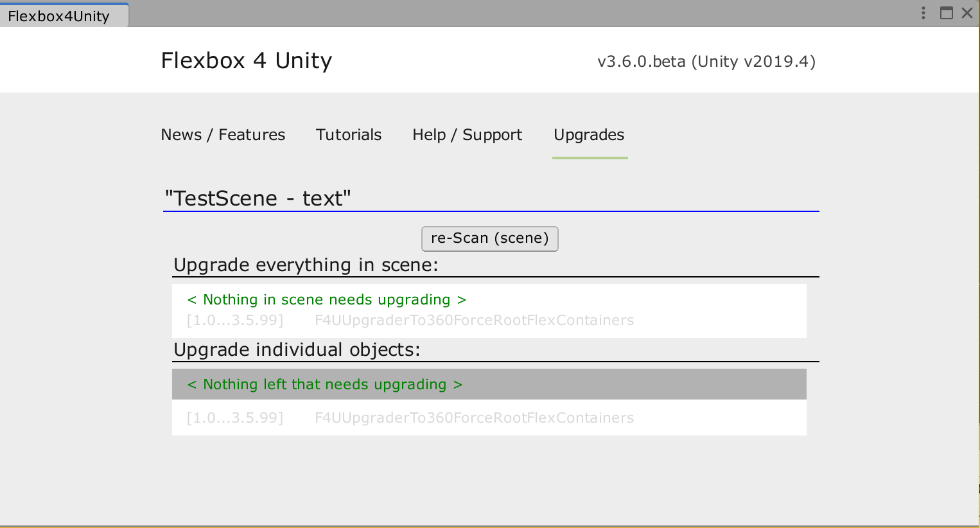This screenshot has width=980, height=528.
Task: Click the "Upgrade everything in scene:" heading
Action: 306,265
